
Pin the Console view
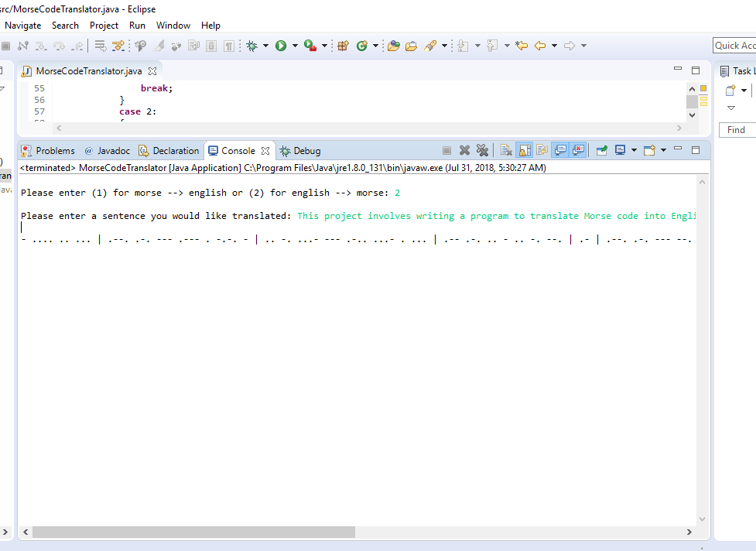click(x=601, y=150)
